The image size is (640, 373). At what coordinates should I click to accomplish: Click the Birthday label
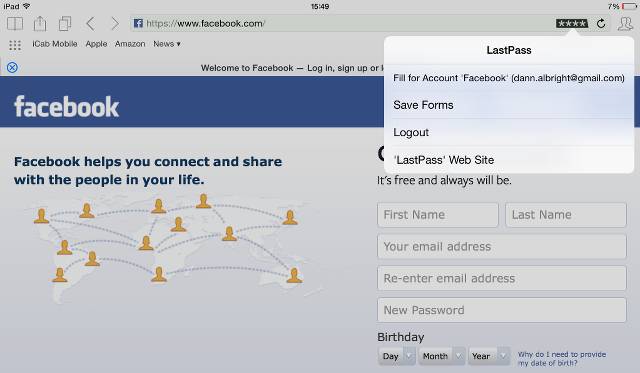point(400,337)
